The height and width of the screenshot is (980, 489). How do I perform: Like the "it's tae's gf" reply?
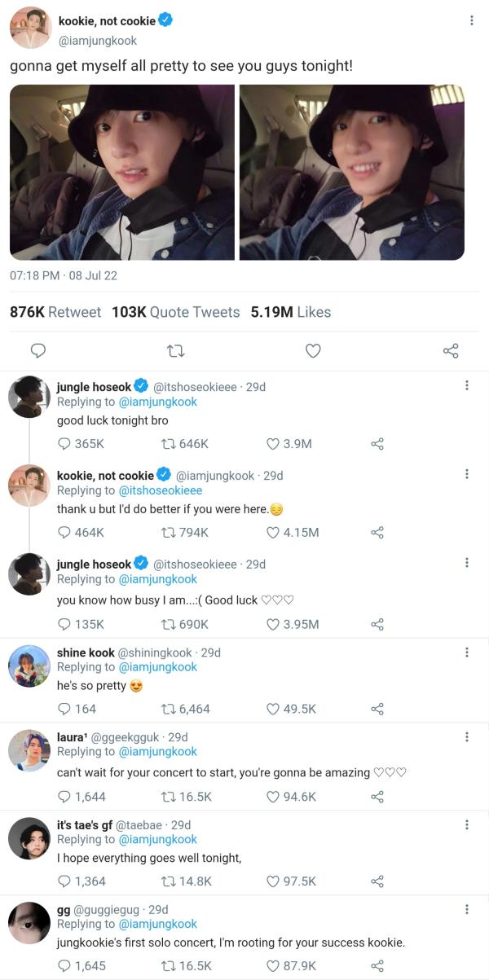pos(274,881)
